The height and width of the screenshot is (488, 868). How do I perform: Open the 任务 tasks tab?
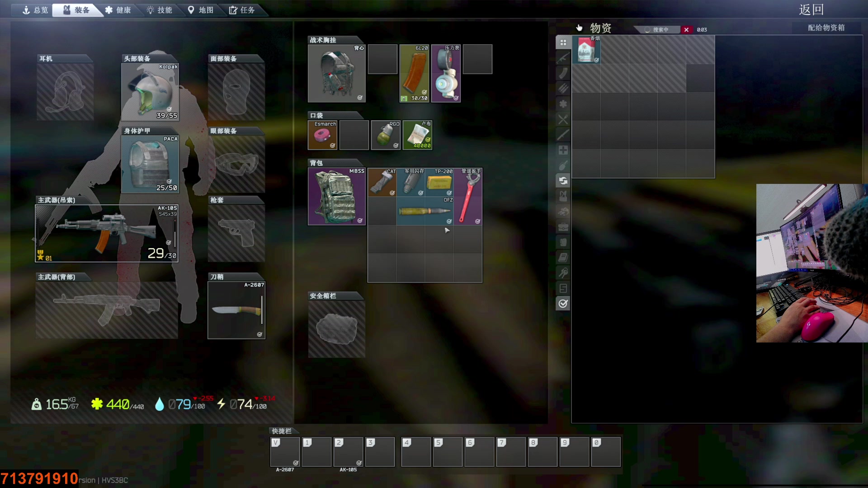242,10
